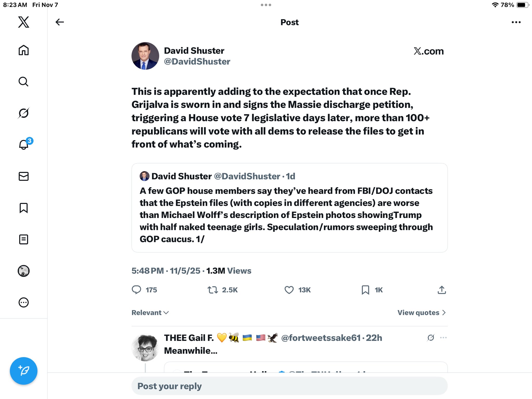
Task: Open Notifications bell with 3 badge
Action: 24,144
